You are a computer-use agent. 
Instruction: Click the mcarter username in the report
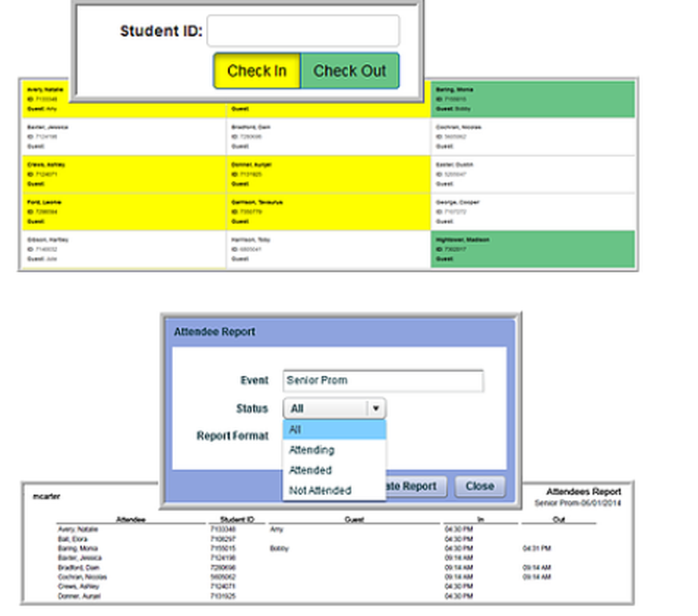[x=46, y=496]
